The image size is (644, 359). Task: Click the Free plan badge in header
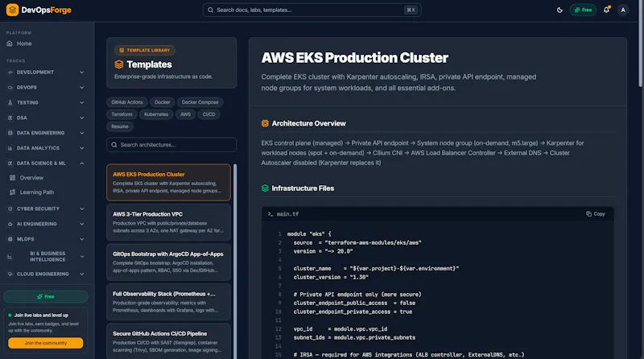[x=583, y=10]
